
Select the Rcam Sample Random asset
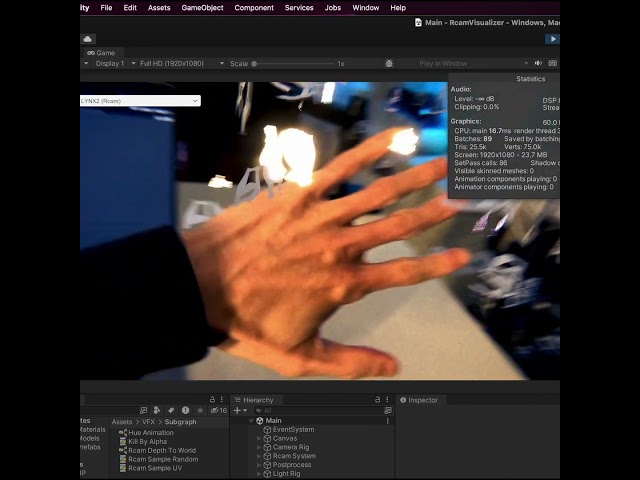tap(163, 459)
